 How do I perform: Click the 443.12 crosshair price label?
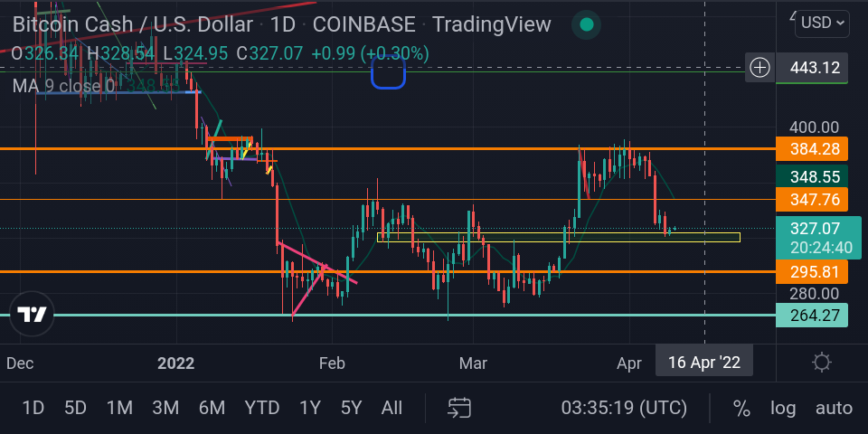(812, 68)
